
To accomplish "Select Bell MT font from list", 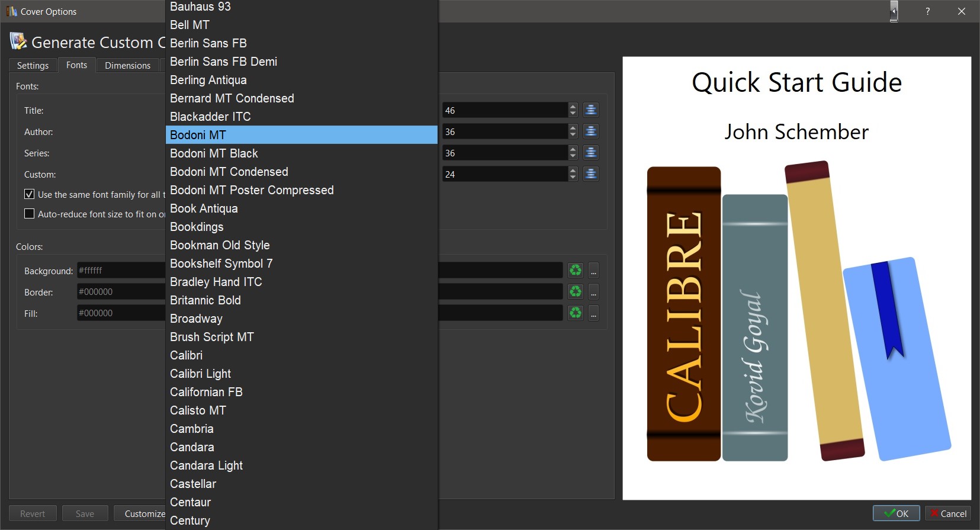I will point(301,25).
